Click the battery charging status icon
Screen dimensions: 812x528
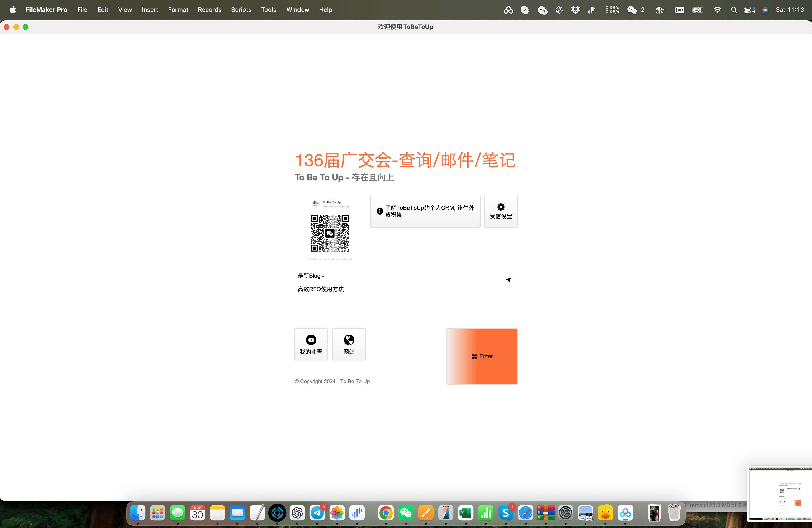point(698,10)
